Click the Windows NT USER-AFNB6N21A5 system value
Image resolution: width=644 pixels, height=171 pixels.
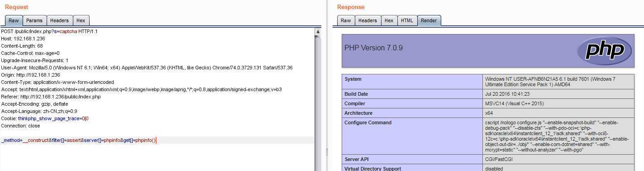point(550,82)
